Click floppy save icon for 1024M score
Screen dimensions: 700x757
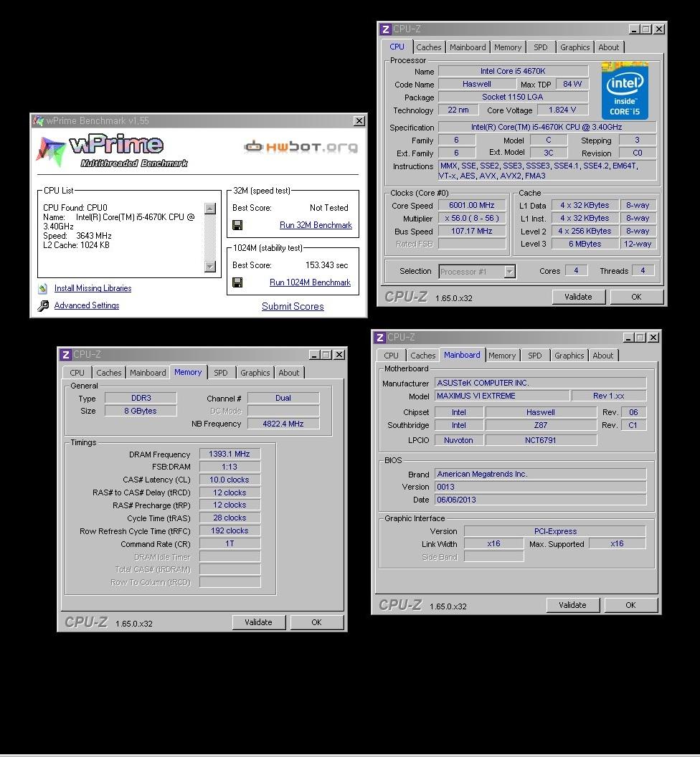click(237, 282)
